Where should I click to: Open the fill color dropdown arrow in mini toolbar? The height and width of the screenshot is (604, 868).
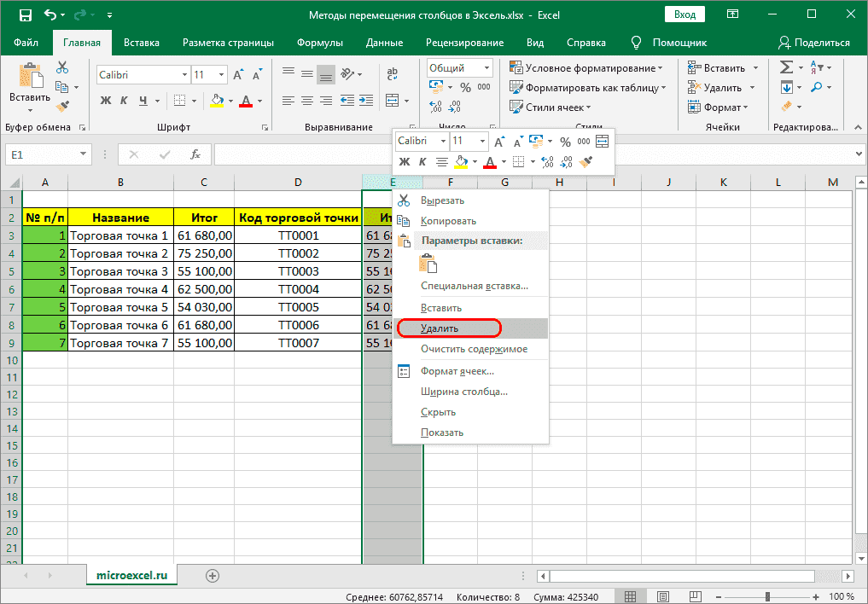(475, 160)
